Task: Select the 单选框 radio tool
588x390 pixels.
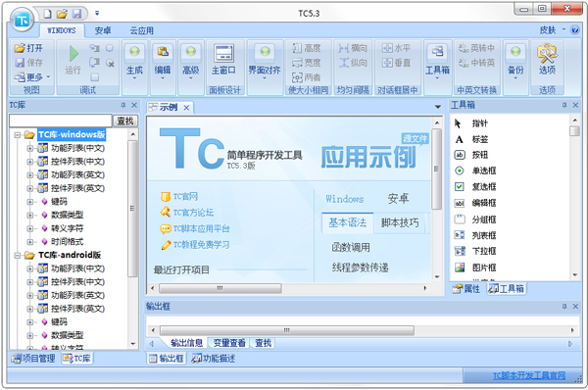Action: click(475, 171)
